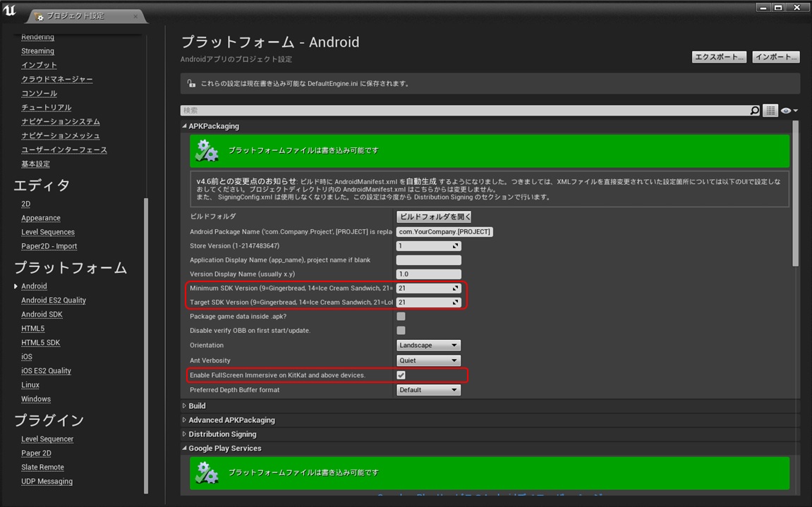Image resolution: width=812 pixels, height=507 pixels.
Task: Open the Level Sequences editor settings
Action: 48,232
